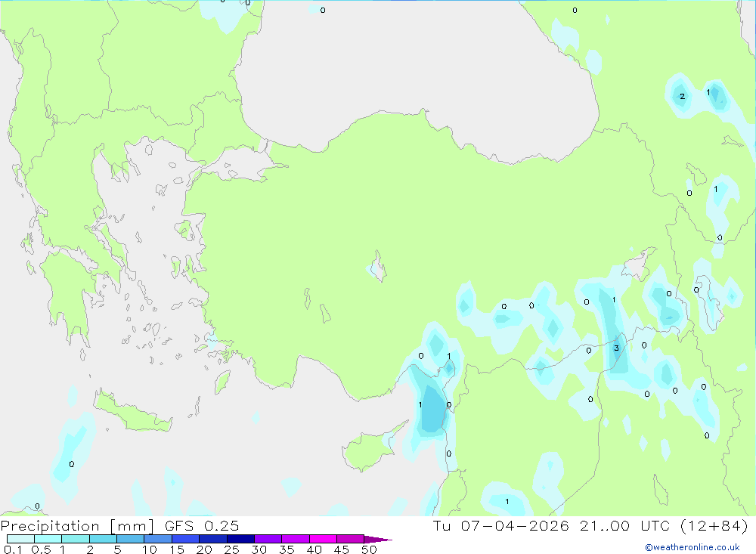The image size is (756, 554).
Task: Click the 1–2 mm legend color swatch
Action: [x=76, y=539]
